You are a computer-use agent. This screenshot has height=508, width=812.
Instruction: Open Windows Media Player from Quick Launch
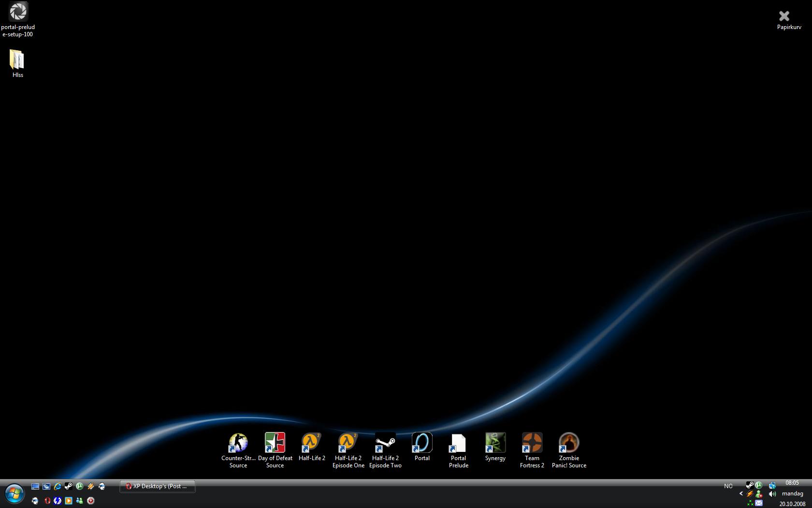[69, 501]
